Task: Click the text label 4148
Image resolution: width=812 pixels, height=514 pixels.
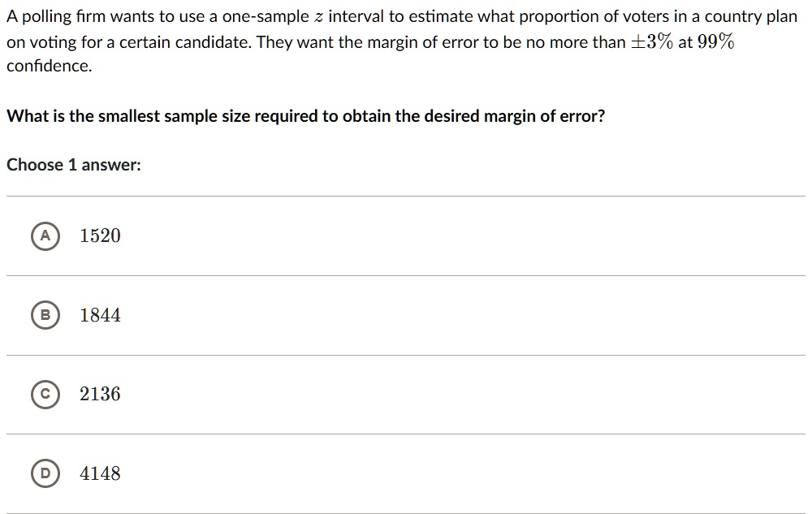Action: pos(100,473)
